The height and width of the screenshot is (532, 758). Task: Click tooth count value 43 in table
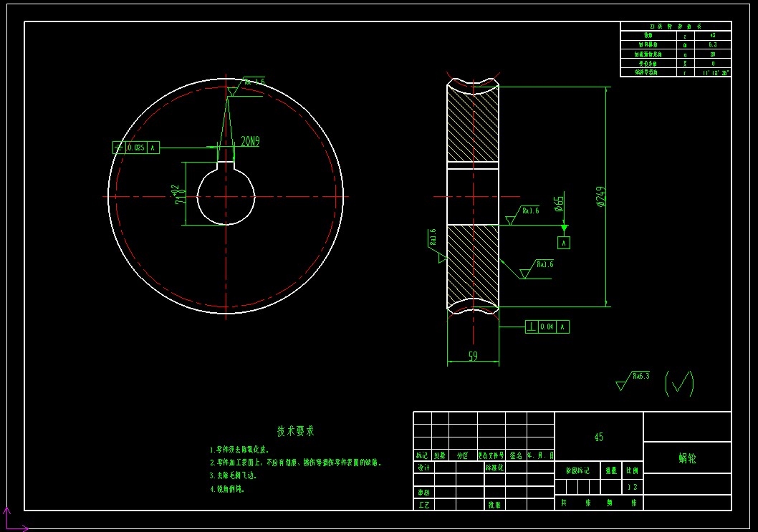(713, 35)
